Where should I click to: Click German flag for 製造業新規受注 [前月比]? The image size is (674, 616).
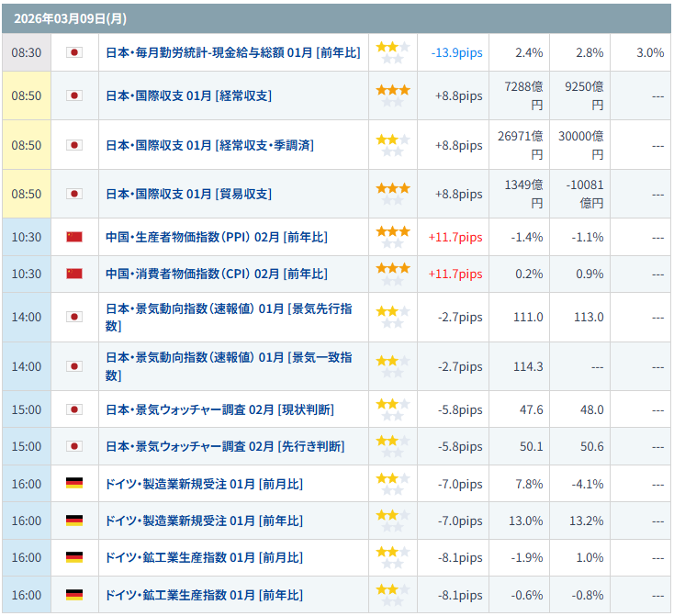click(74, 483)
